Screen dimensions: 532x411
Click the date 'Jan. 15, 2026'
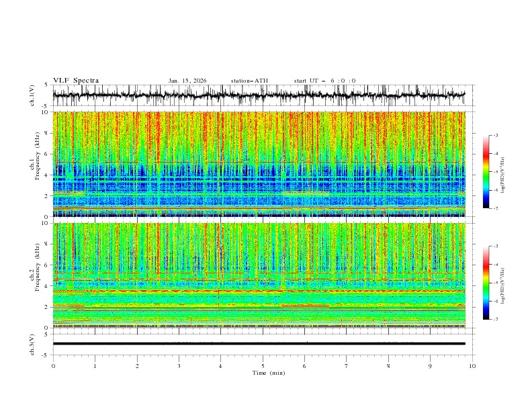point(187,81)
